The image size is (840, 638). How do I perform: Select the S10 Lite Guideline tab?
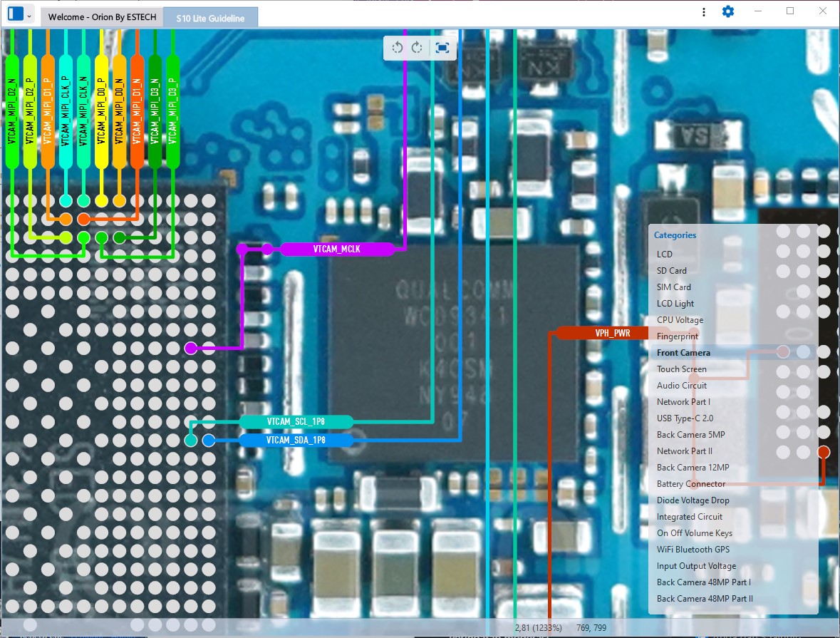(210, 18)
